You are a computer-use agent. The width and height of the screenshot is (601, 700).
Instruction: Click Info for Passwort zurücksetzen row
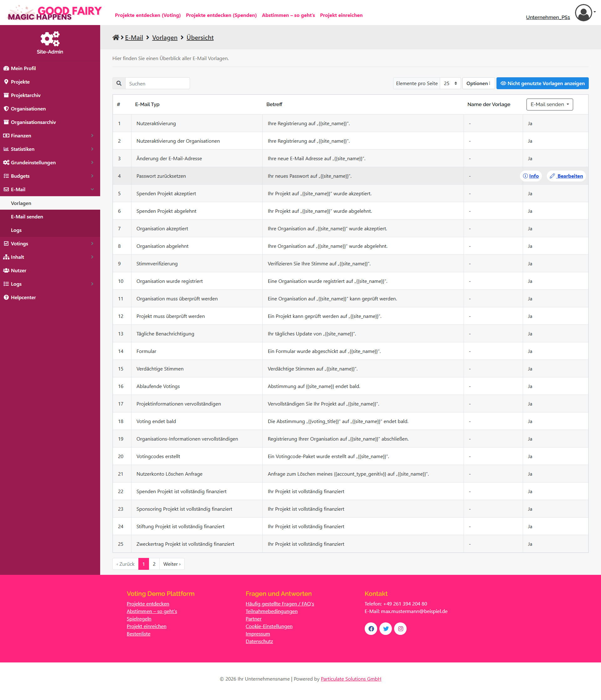coord(531,176)
